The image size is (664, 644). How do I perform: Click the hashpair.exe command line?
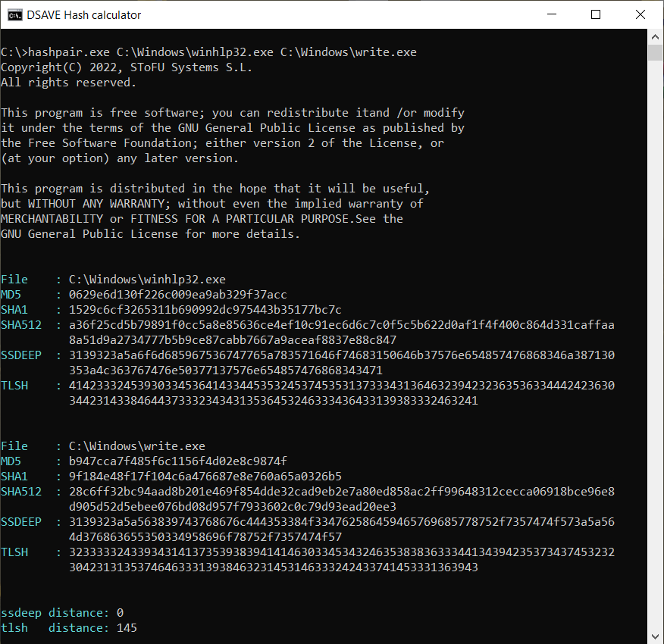pos(208,52)
